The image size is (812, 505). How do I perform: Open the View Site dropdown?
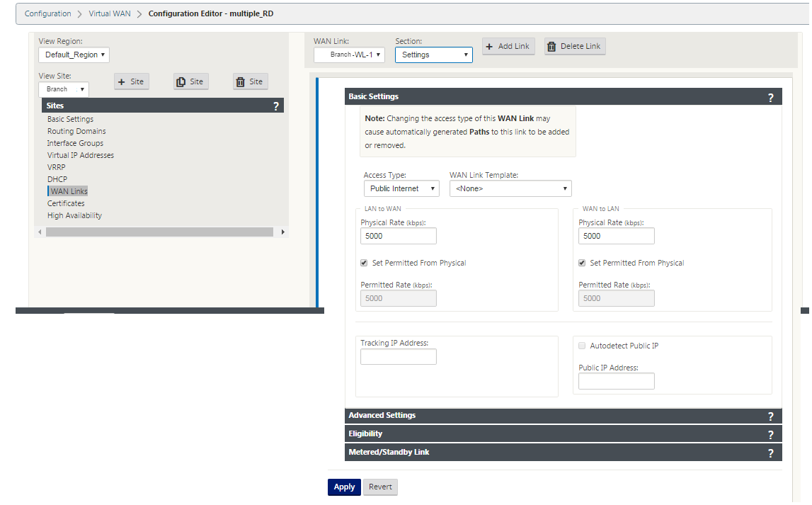click(x=64, y=90)
